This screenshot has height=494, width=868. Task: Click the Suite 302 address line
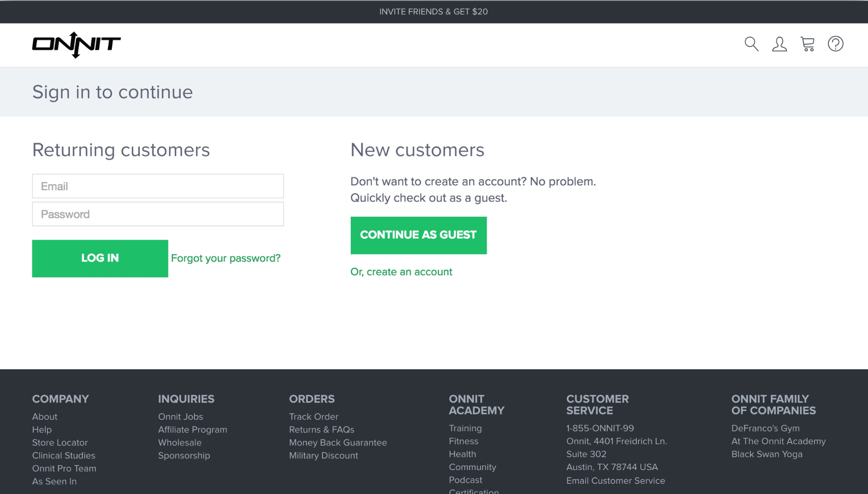(586, 454)
